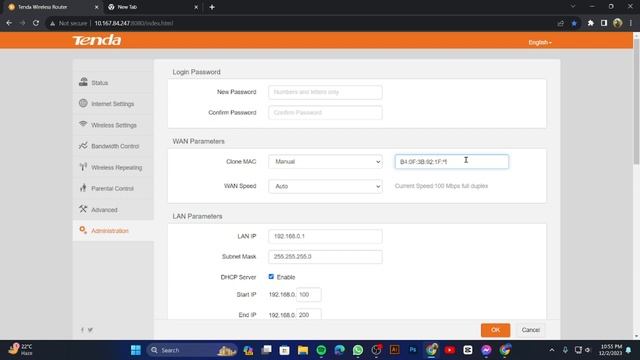Image resolution: width=640 pixels, height=360 pixels.
Task: Edit the Subnet Mask field
Action: coord(325,257)
